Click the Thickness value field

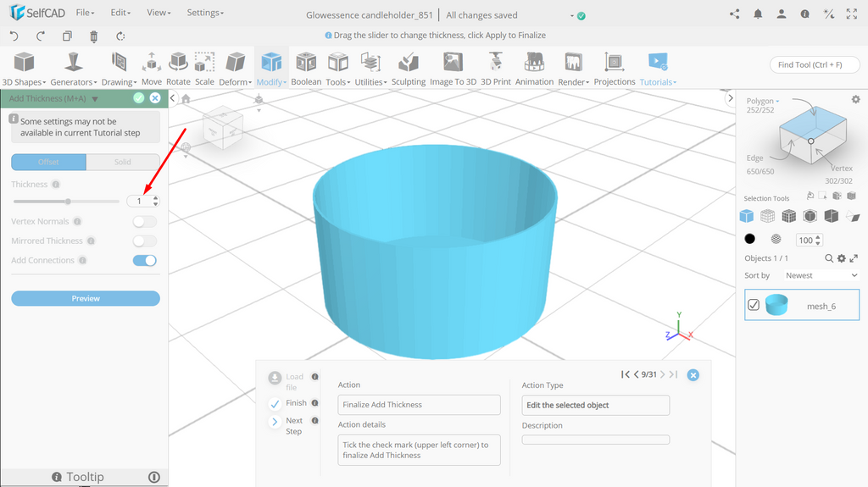(x=139, y=202)
